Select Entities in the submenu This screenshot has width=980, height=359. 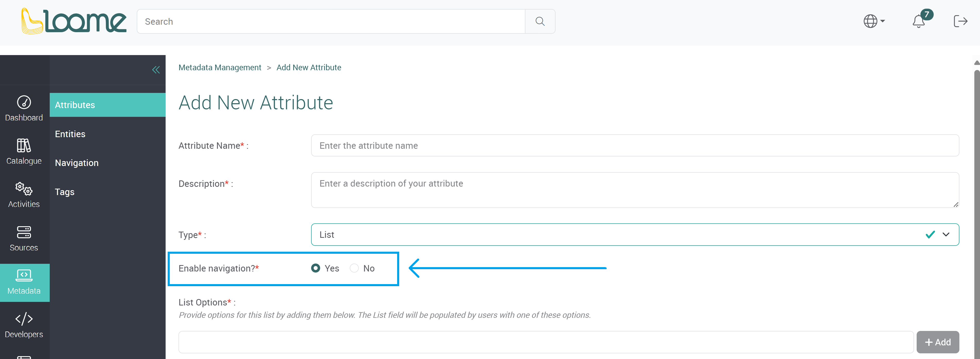pos(107,134)
